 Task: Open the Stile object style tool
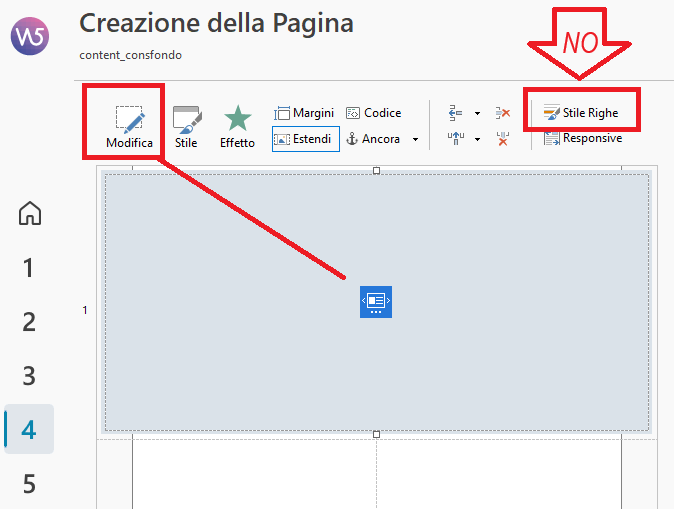coord(186,127)
